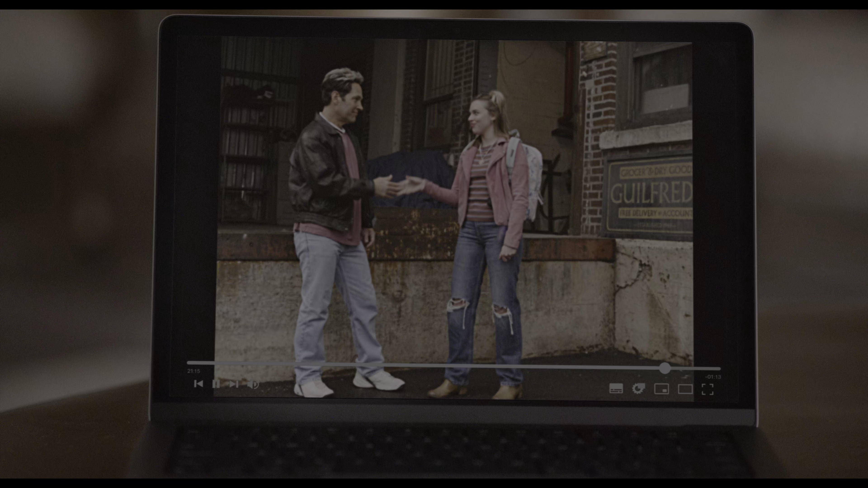Viewport: 868px width, 488px height.
Task: Click remaining time -01:13 label
Action: [x=713, y=377]
